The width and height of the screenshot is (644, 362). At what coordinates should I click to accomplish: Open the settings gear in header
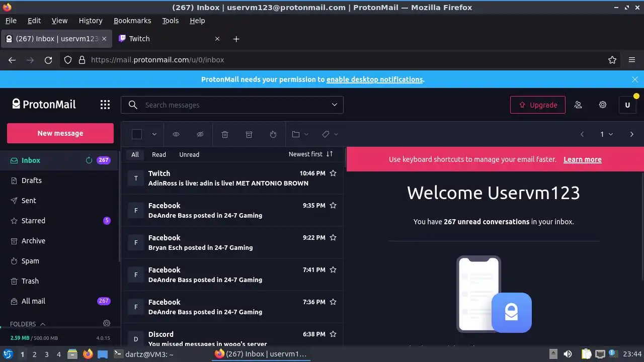point(603,105)
